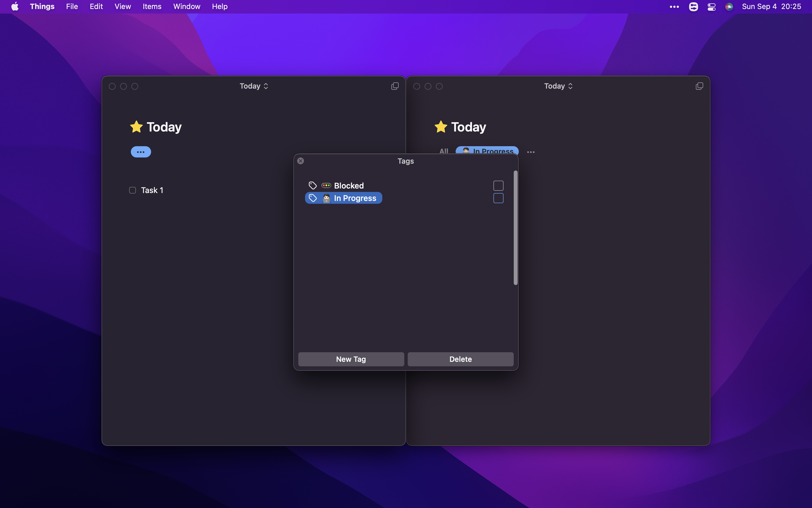Viewport: 812px width, 508px height.
Task: Click the shortcut box for Blocked tag
Action: (x=498, y=185)
